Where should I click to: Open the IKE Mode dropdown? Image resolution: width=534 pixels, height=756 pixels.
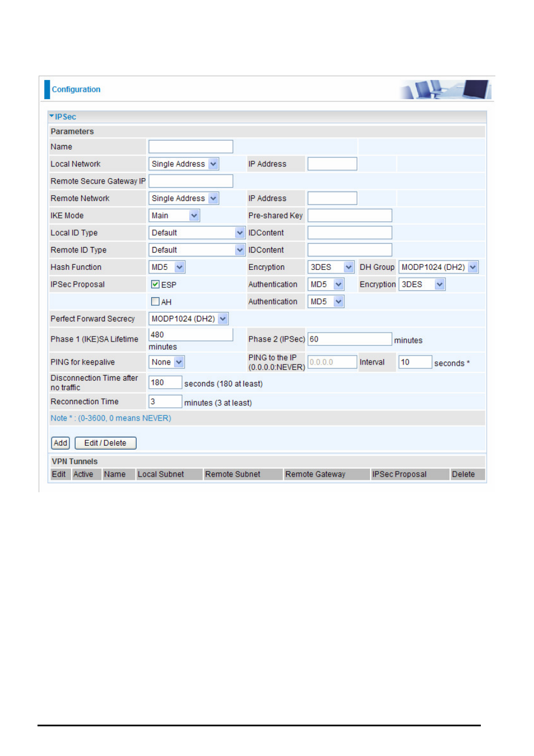tap(174, 216)
